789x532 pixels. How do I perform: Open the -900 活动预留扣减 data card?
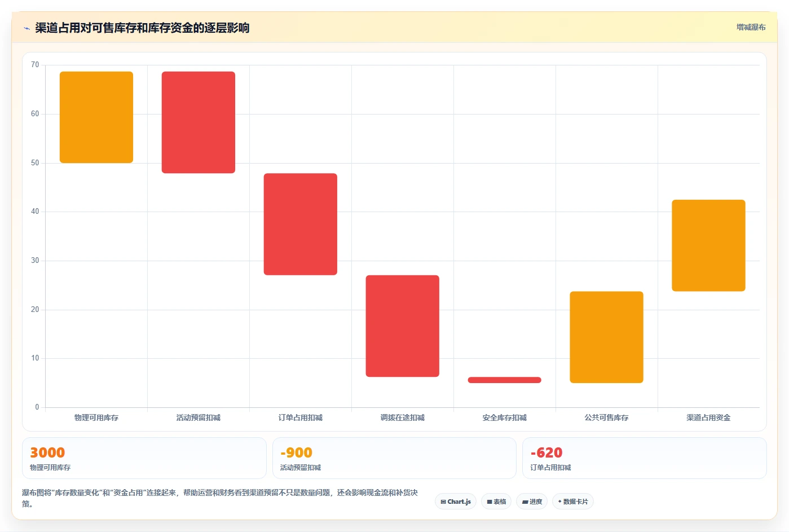pyautogui.click(x=394, y=458)
